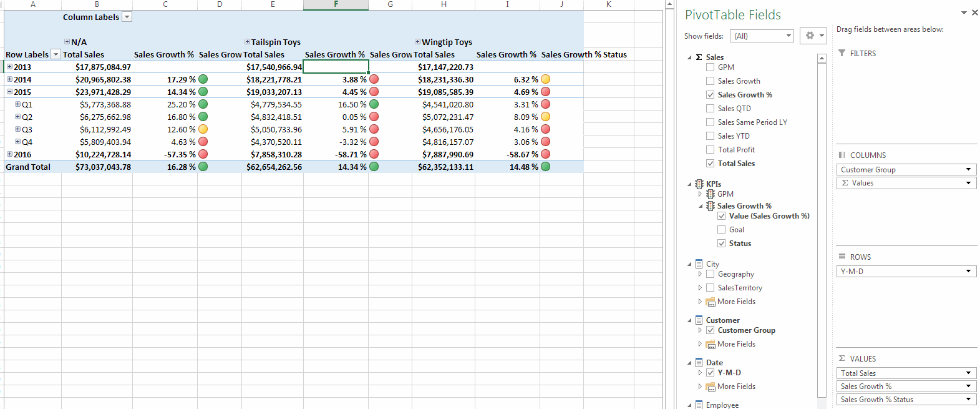
Task: Select the 2014 Total Sales cell $20,965,802.38
Action: pos(97,79)
